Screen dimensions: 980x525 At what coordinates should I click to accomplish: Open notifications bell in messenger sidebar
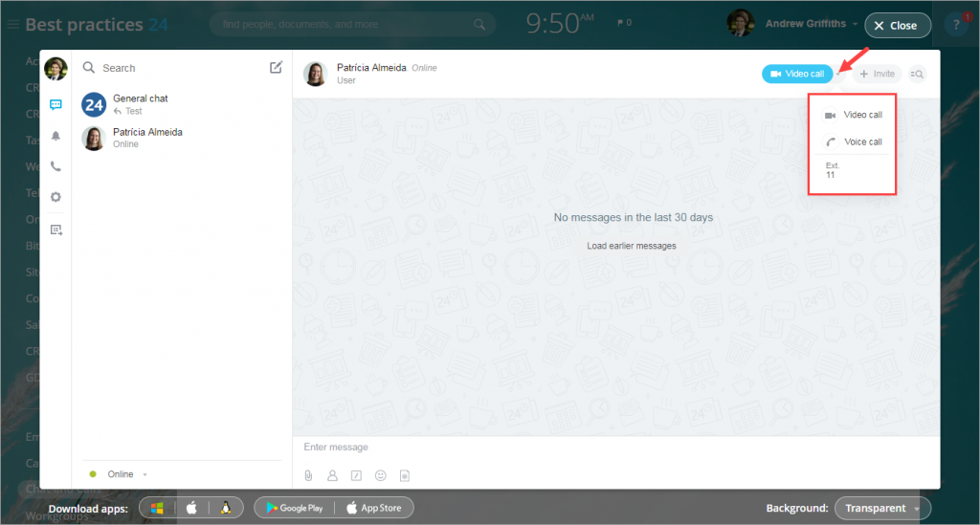(56, 136)
